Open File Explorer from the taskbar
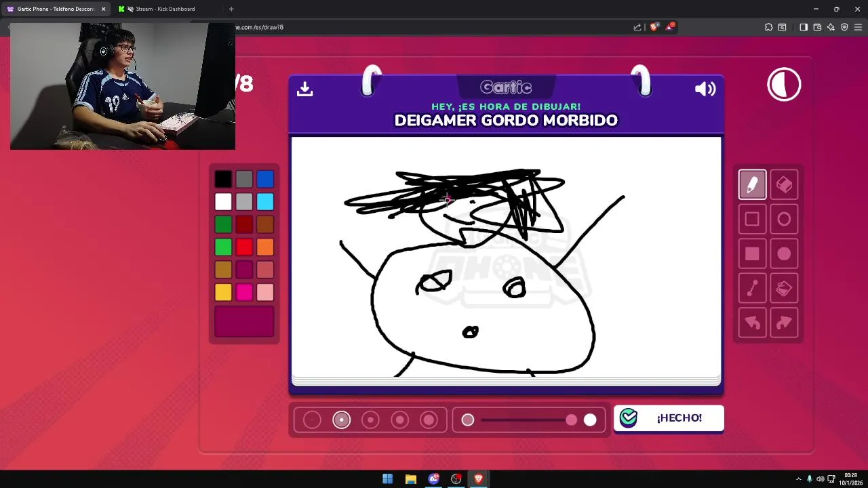The height and width of the screenshot is (488, 868). coord(410,479)
